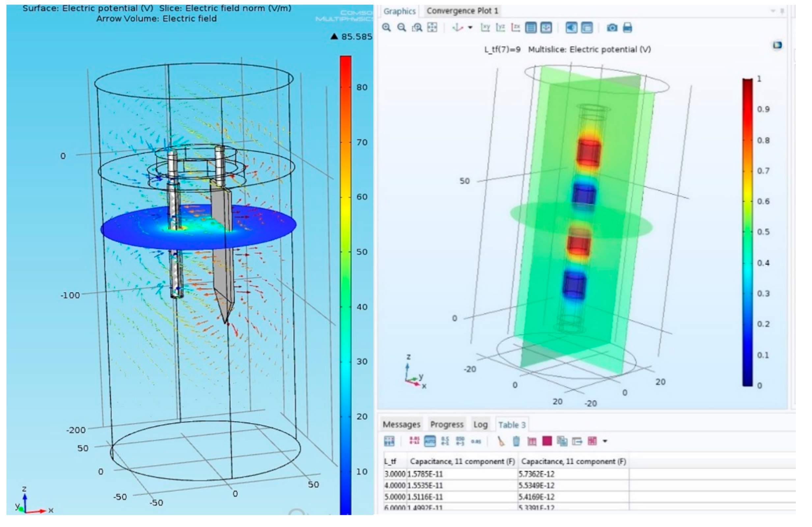
Task: Activate the Zoom Box tool
Action: click(417, 27)
